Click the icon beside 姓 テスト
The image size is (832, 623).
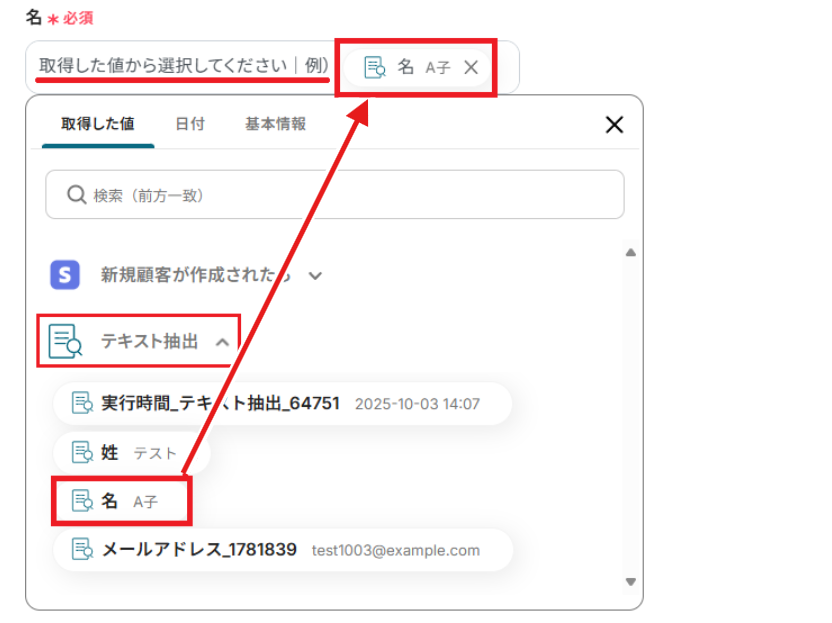point(82,453)
